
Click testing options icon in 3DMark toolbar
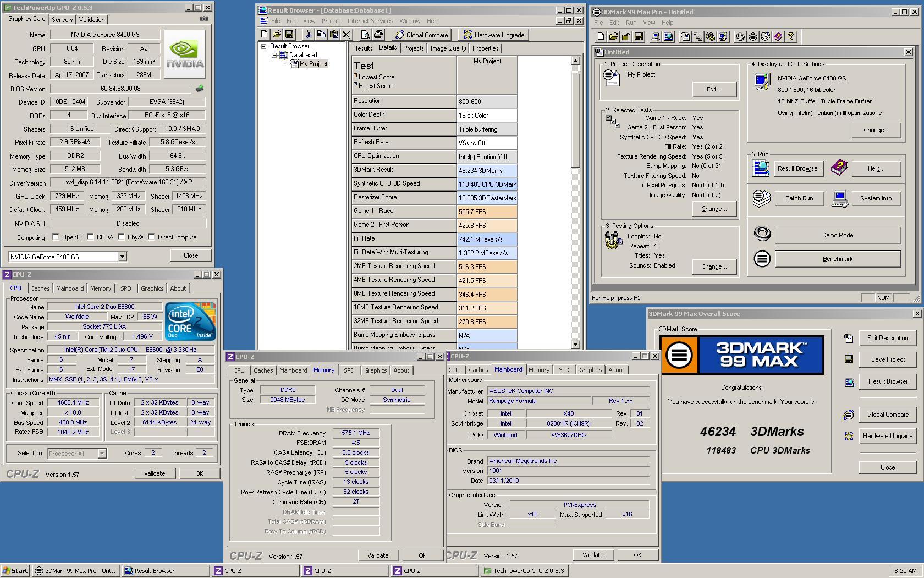pyautogui.click(x=711, y=36)
